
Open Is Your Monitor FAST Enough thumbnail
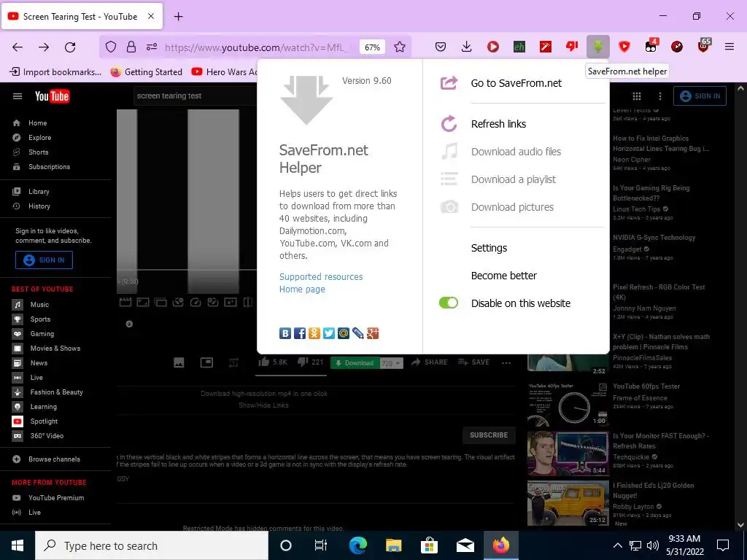coord(568,454)
